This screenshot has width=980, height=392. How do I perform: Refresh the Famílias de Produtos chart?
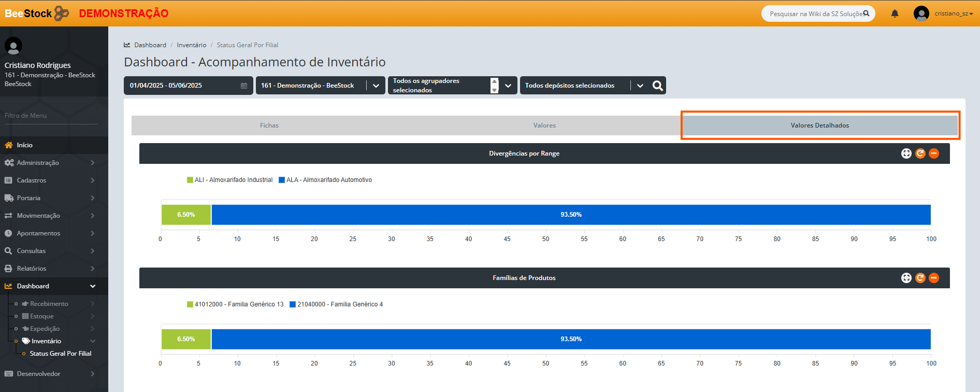tap(920, 278)
